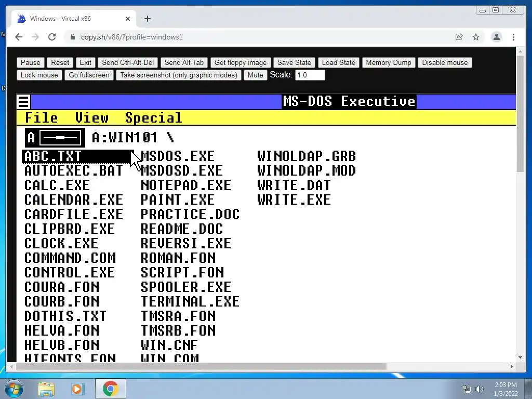Select PAINT.EXE in the file list
Viewport: 532px width, 399px height.
178,200
